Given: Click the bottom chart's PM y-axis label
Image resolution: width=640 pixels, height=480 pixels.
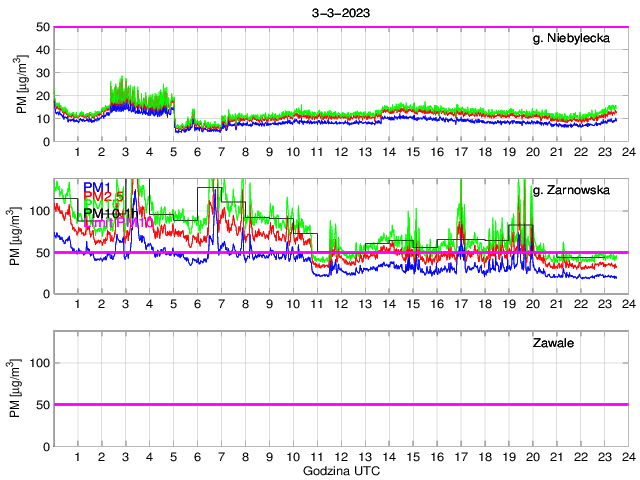Looking at the screenshot, I should point(22,389).
